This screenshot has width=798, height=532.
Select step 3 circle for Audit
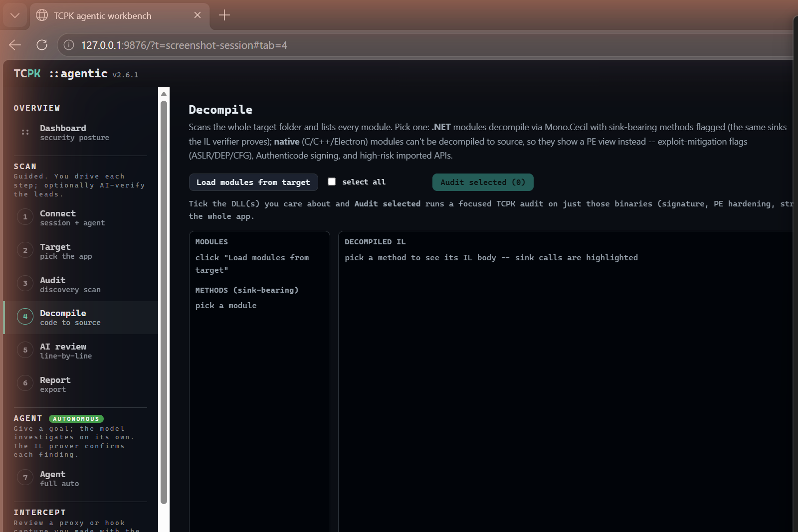click(25, 283)
